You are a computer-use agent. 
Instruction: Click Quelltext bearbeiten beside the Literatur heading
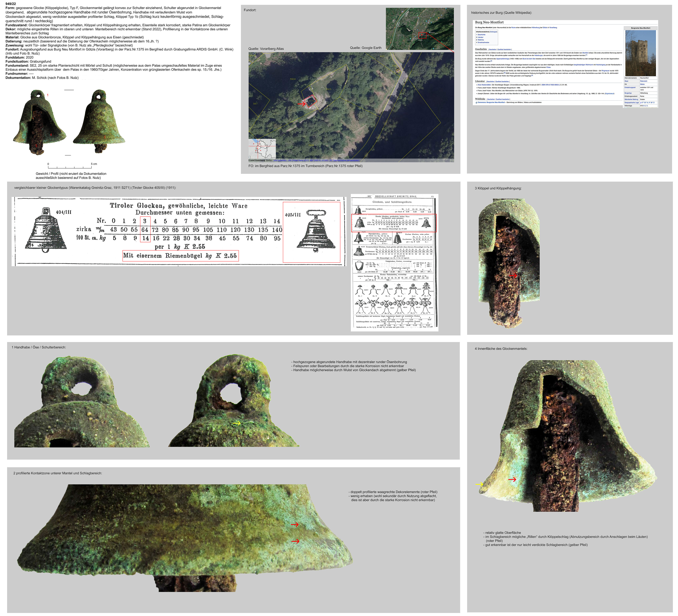502,82
